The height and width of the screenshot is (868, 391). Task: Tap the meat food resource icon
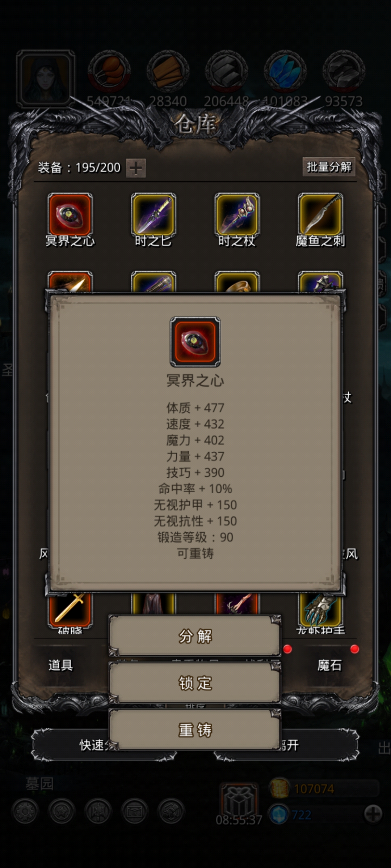[x=109, y=71]
